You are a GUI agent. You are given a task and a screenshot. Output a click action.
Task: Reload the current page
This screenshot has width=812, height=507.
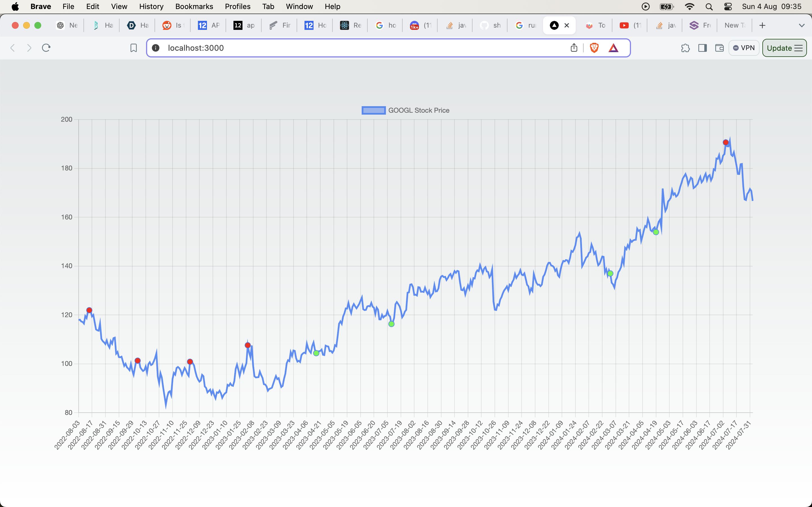(46, 48)
